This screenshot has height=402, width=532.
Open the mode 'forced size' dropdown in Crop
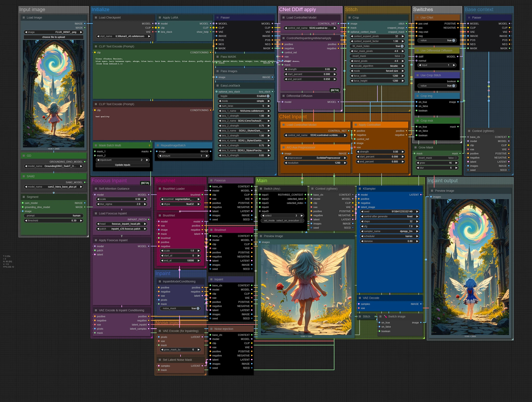(377, 71)
